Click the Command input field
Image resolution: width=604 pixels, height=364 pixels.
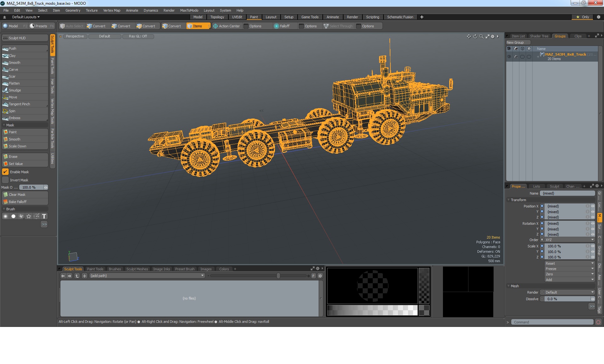552,322
